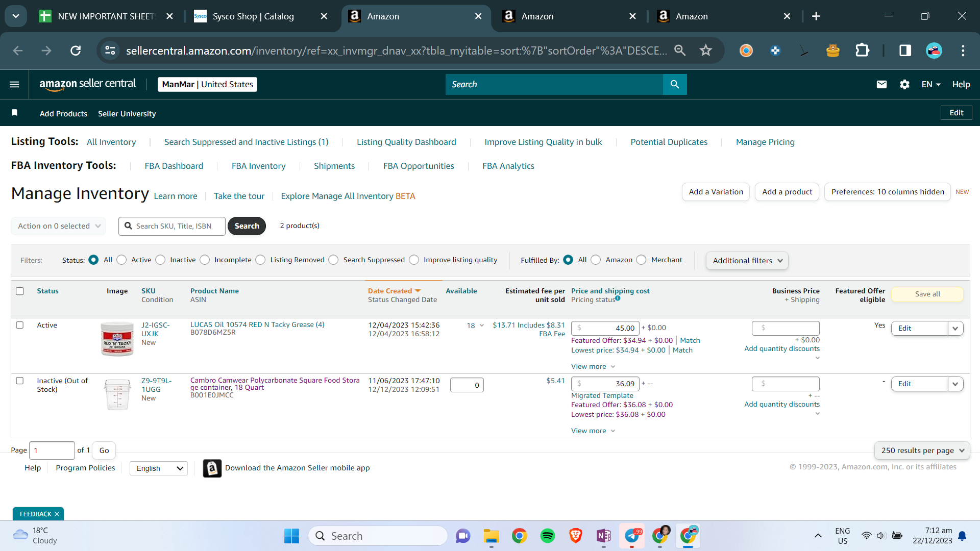Go back using the browser back arrow

click(x=18, y=51)
